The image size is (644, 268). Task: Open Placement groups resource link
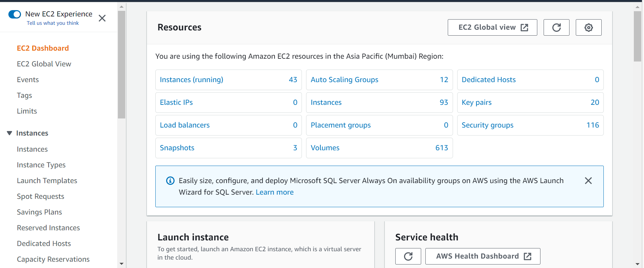pos(341,125)
